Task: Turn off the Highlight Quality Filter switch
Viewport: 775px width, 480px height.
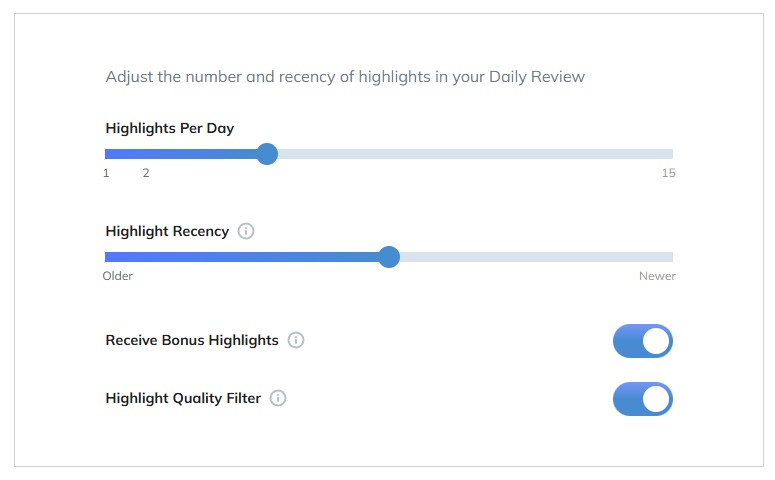Action: tap(642, 399)
